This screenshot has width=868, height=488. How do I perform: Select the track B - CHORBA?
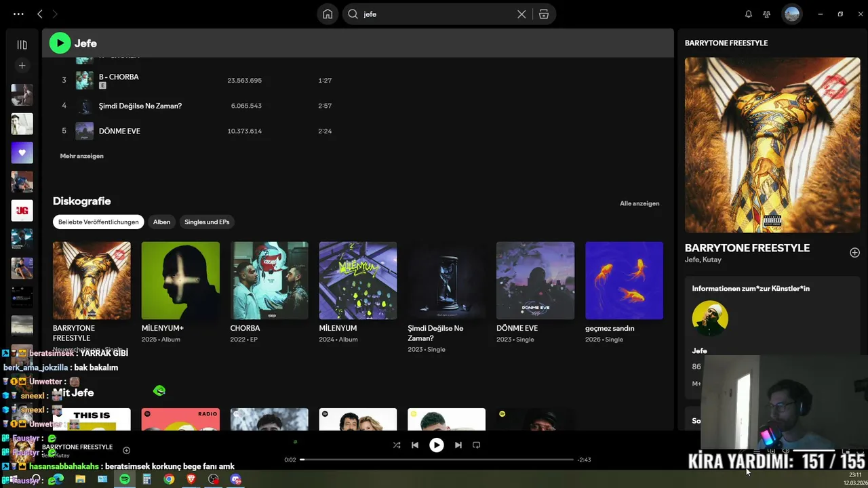point(119,77)
